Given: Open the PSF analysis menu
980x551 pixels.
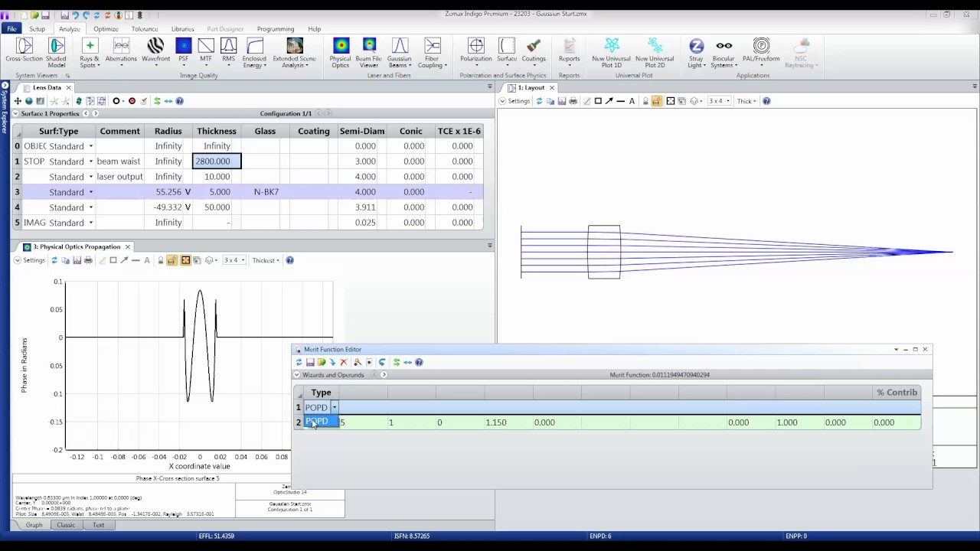Looking at the screenshot, I should 183,53.
